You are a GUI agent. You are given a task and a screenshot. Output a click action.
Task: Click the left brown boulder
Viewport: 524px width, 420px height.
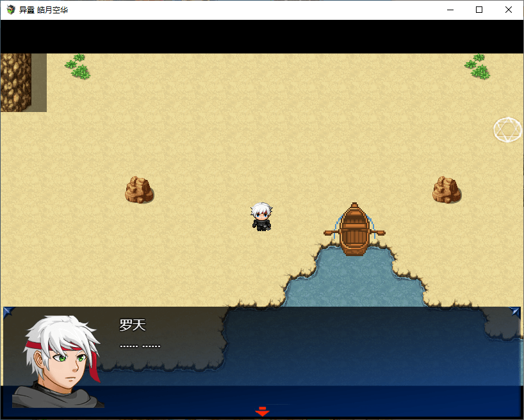[139, 190]
